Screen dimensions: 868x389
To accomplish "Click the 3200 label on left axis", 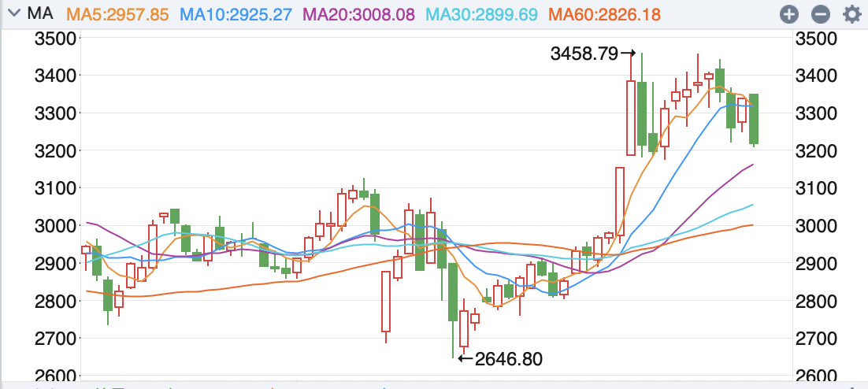I will tap(55, 151).
